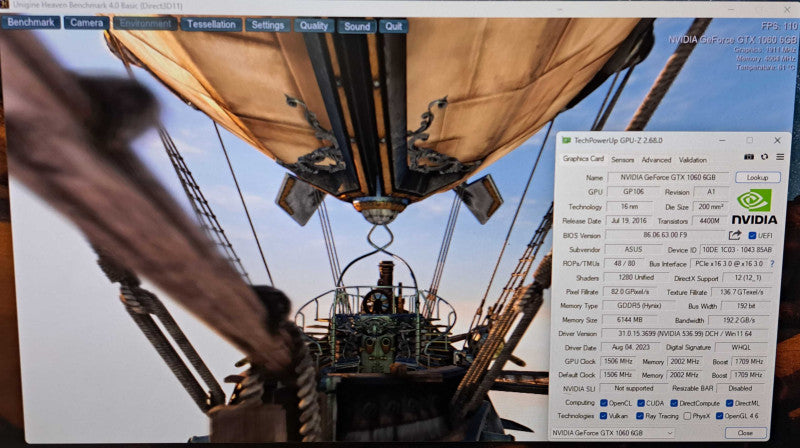The image size is (800, 448).
Task: Click the Subvendor ASUS value
Action: click(633, 250)
